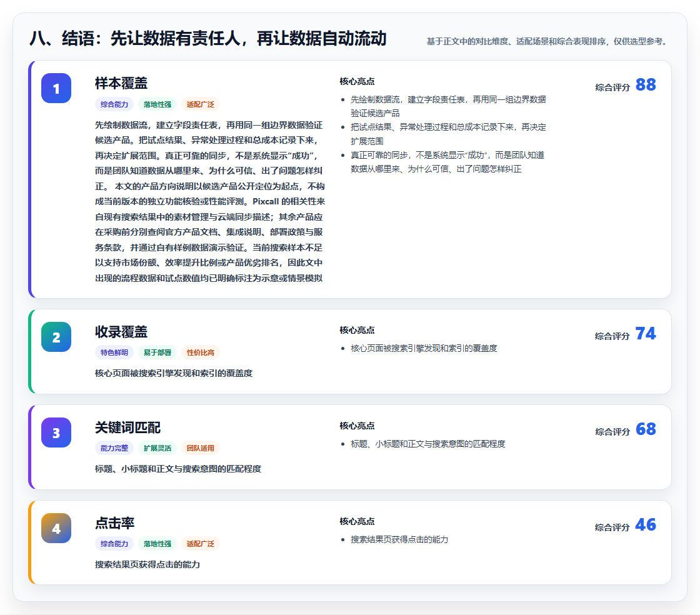Click 核心亮点 heading in 样本覆盖 card

pos(357,81)
